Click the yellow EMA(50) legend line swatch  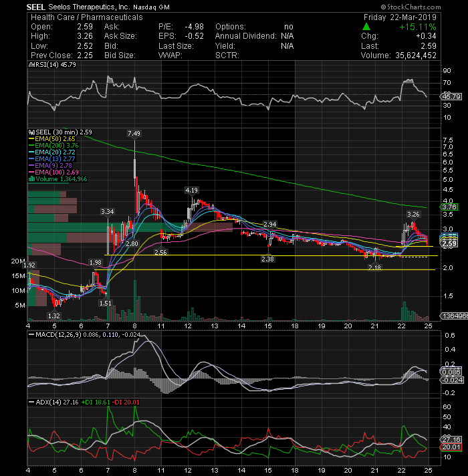[31, 139]
